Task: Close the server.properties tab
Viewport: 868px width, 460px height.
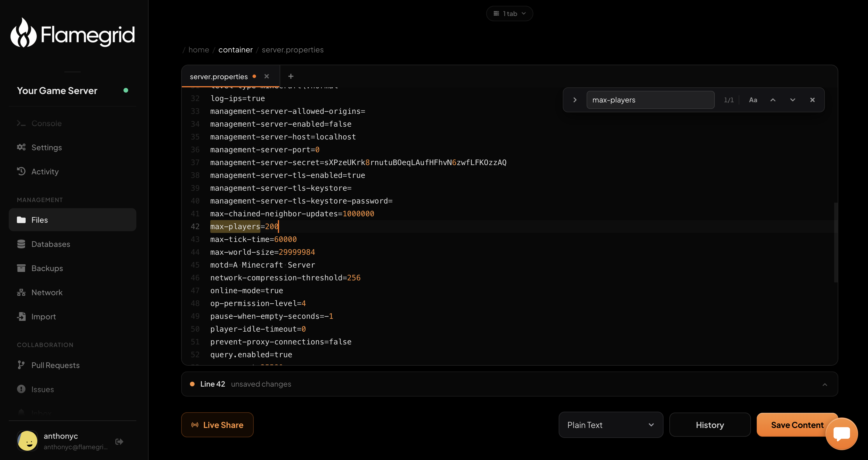Action: pyautogui.click(x=267, y=77)
